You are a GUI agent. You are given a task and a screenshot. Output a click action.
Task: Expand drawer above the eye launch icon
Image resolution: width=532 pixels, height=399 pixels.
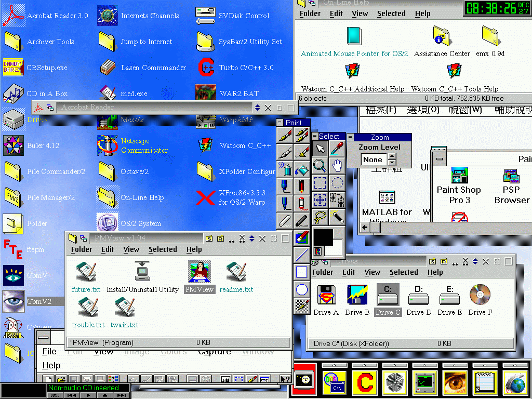pyautogui.click(x=455, y=365)
